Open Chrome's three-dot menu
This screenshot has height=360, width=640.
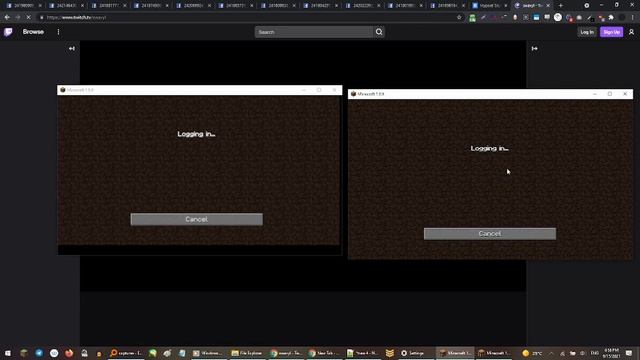point(632,18)
